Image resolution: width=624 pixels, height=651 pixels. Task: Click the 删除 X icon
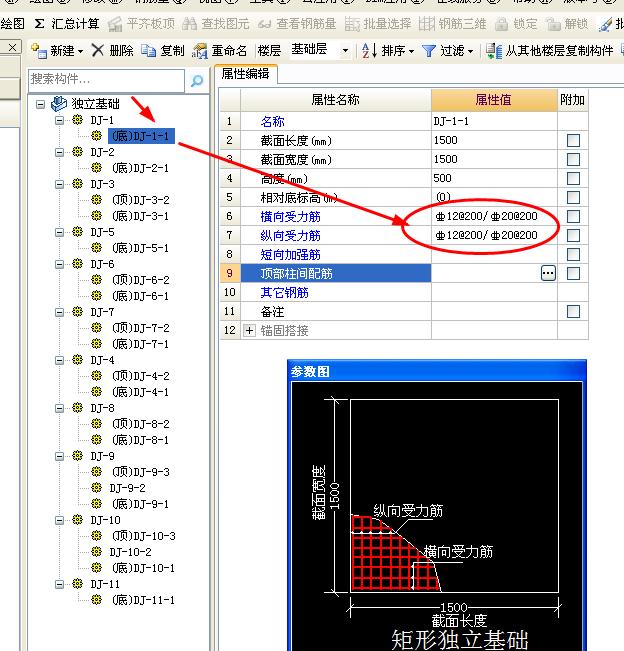tap(98, 51)
